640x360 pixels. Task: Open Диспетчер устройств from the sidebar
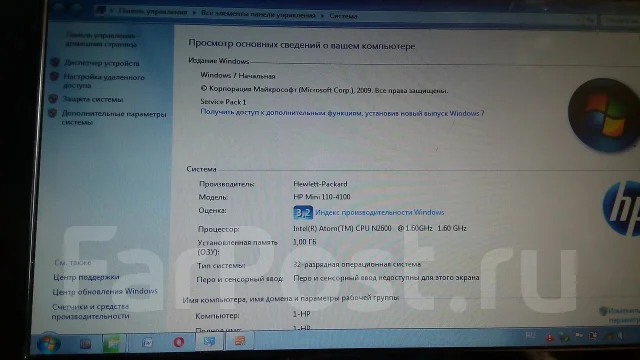click(x=102, y=63)
